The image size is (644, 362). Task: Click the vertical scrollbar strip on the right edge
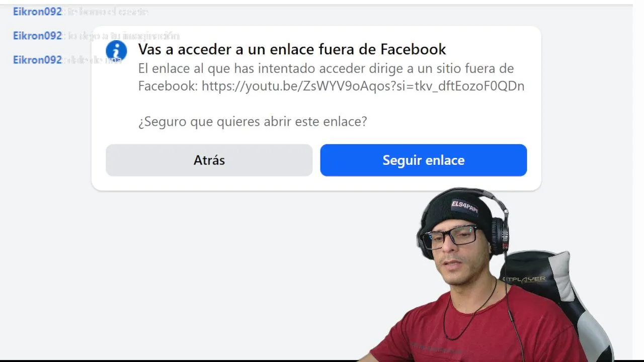pos(638,181)
